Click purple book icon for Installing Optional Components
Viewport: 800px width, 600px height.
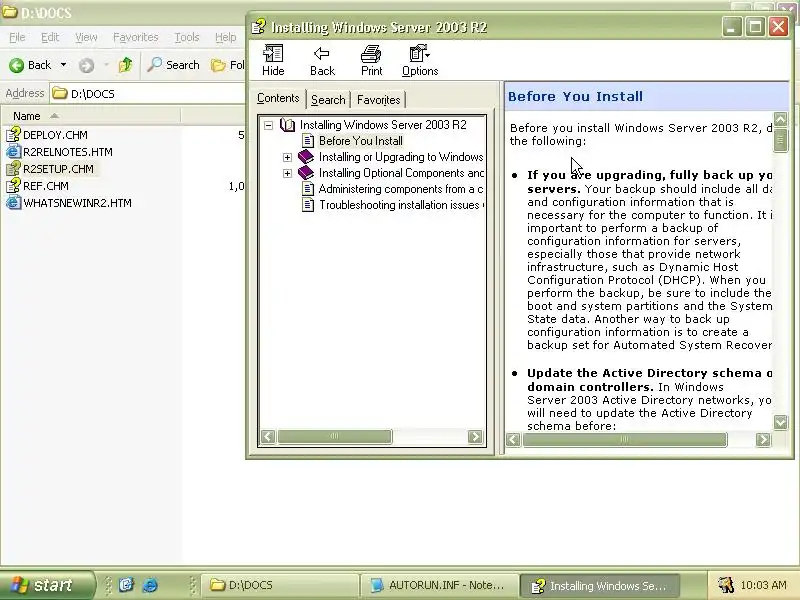click(x=306, y=173)
